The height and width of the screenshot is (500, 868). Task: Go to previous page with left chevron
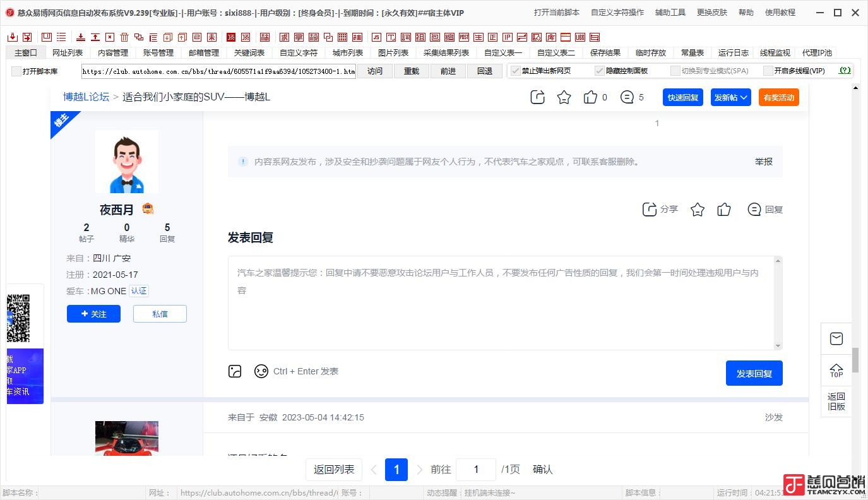(373, 470)
